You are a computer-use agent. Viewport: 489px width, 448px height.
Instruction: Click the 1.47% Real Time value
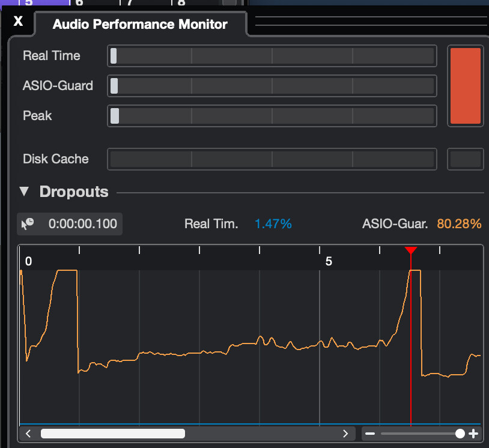[273, 224]
